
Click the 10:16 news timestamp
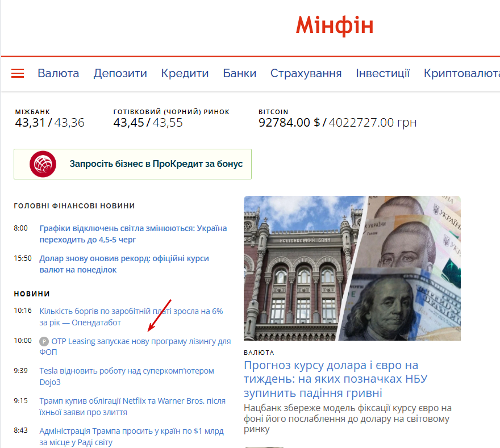point(23,311)
